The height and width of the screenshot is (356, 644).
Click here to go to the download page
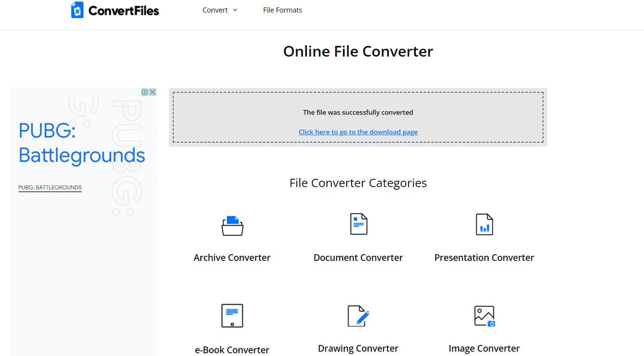358,132
